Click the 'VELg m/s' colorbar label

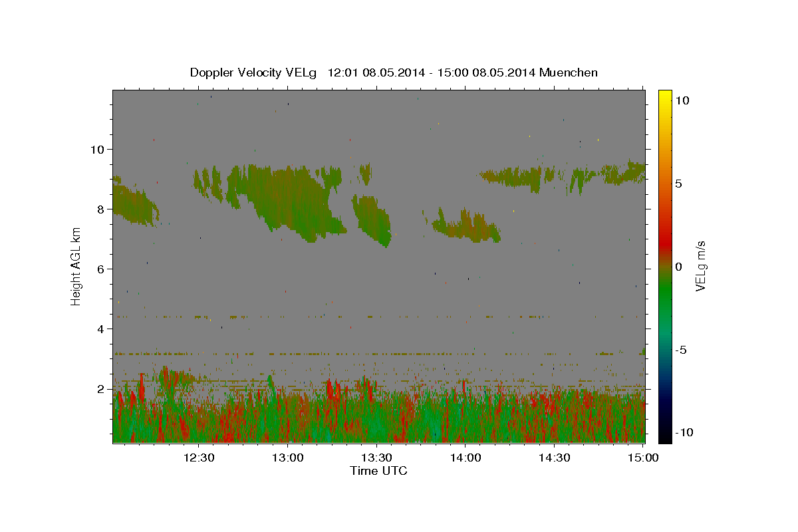700,266
